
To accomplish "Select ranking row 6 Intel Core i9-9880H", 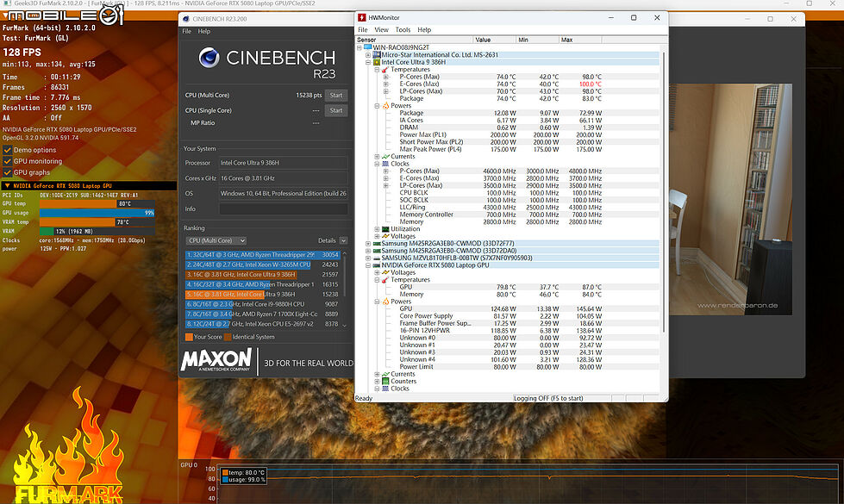I will pyautogui.click(x=263, y=304).
